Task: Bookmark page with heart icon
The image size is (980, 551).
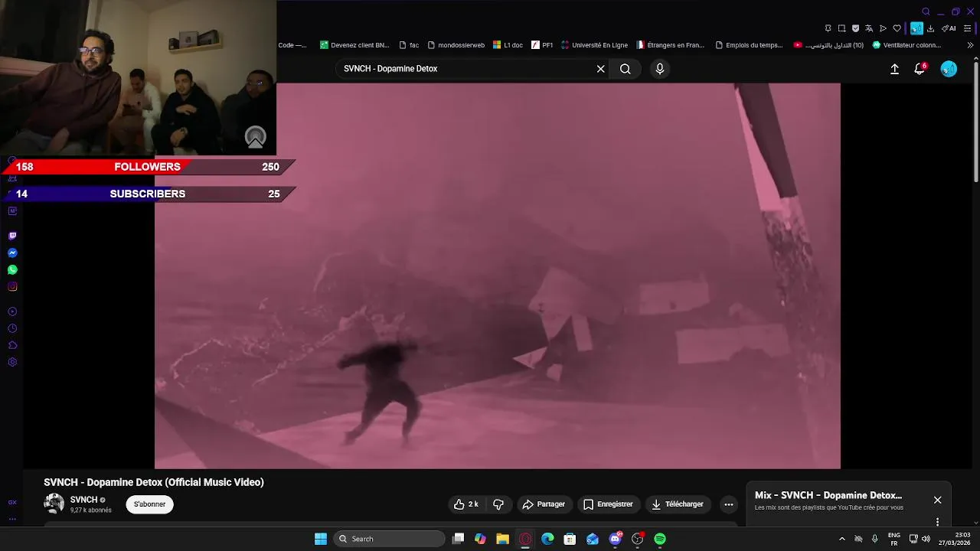Action: [x=897, y=28]
